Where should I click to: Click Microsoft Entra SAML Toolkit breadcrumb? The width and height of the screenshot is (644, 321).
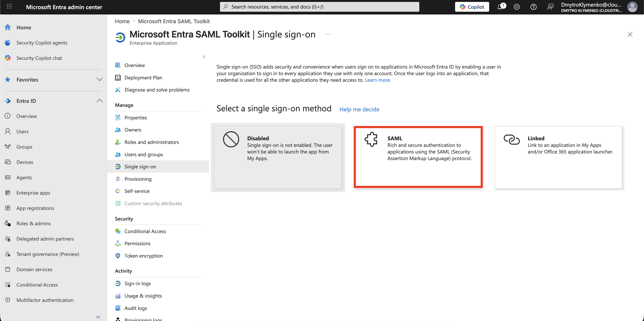174,21
